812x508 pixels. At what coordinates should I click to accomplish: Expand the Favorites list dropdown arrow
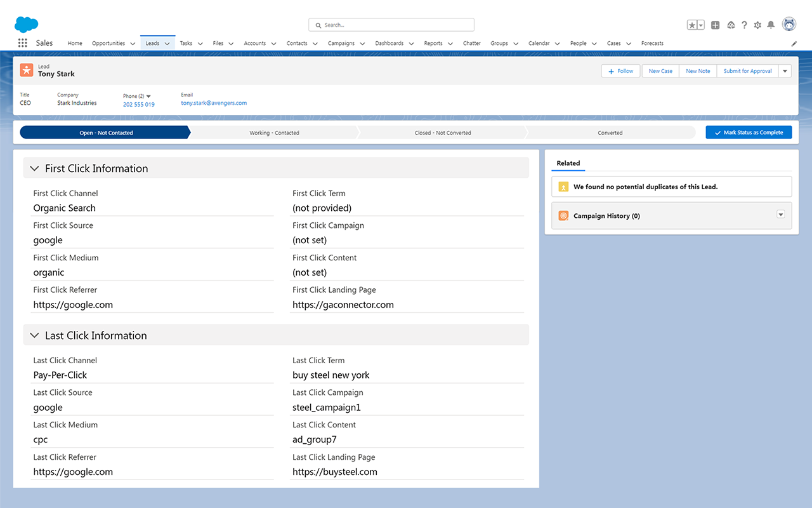click(x=701, y=25)
